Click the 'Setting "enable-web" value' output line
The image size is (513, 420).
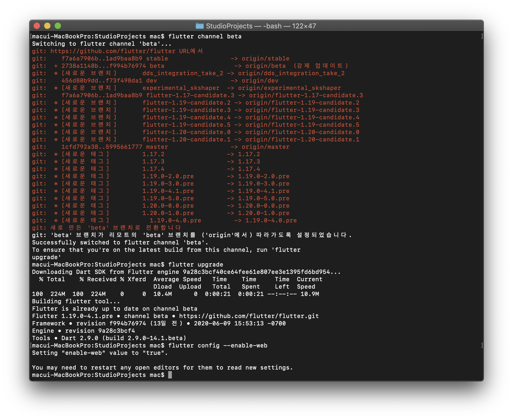click(100, 353)
